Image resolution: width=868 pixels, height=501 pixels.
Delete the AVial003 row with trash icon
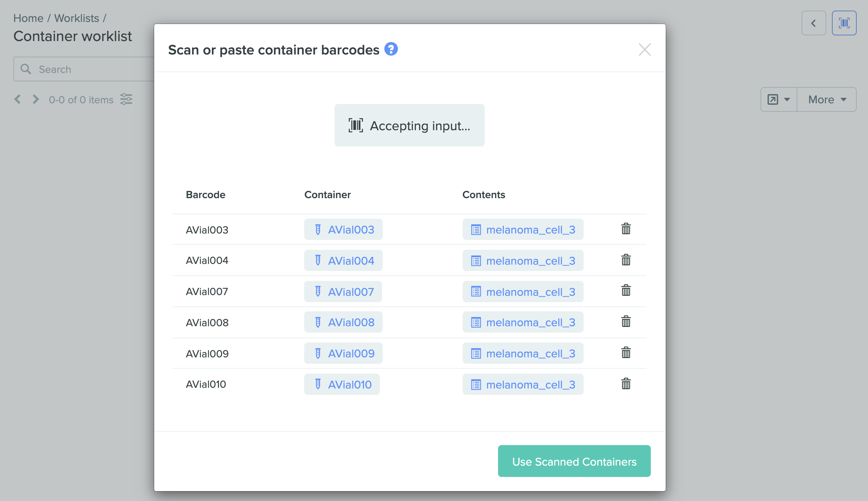tap(626, 229)
